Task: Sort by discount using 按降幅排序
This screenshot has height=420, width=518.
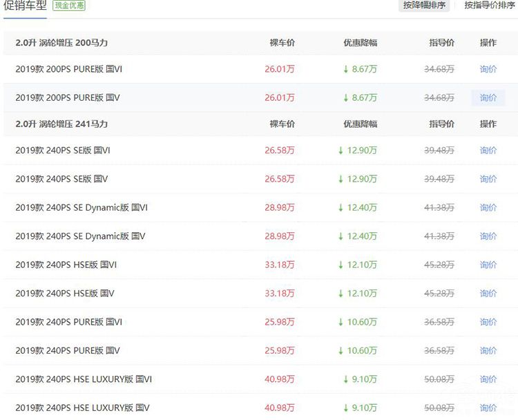Action: pyautogui.click(x=425, y=6)
